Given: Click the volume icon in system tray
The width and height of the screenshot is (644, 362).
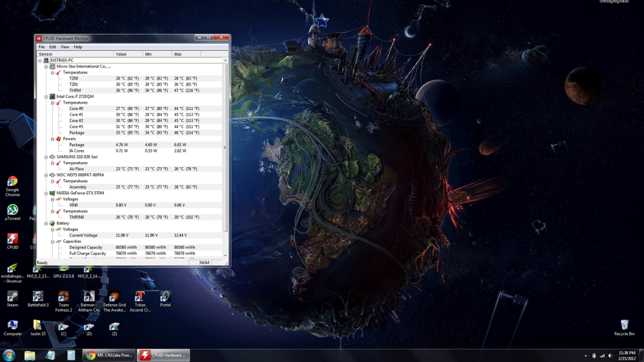Looking at the screenshot, I should click(610, 356).
